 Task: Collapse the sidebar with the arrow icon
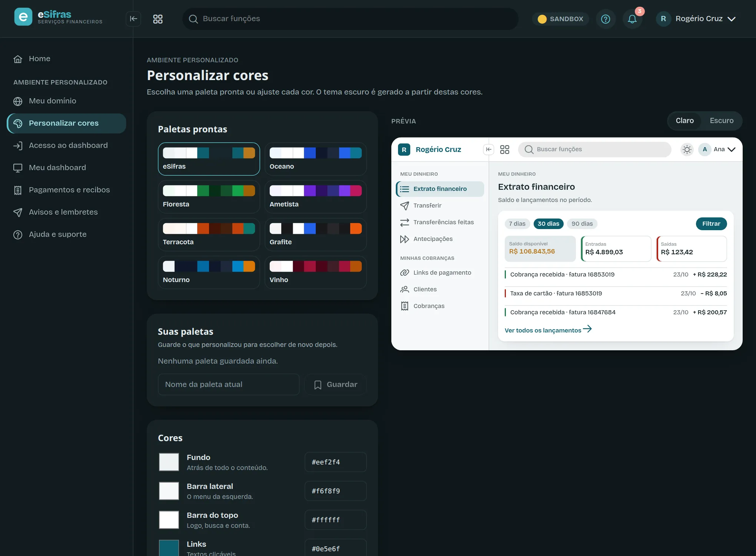(x=133, y=19)
